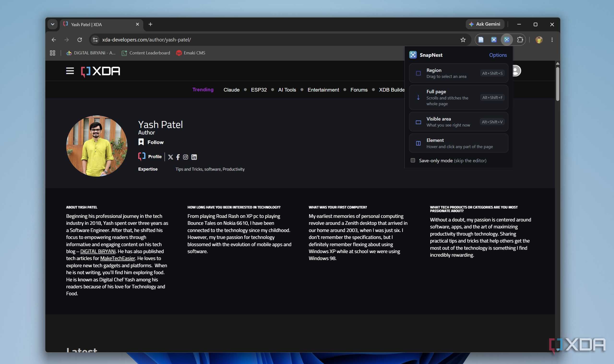The height and width of the screenshot is (364, 614).
Task: Choose Visible area capture in SnapNest
Action: pos(459,122)
